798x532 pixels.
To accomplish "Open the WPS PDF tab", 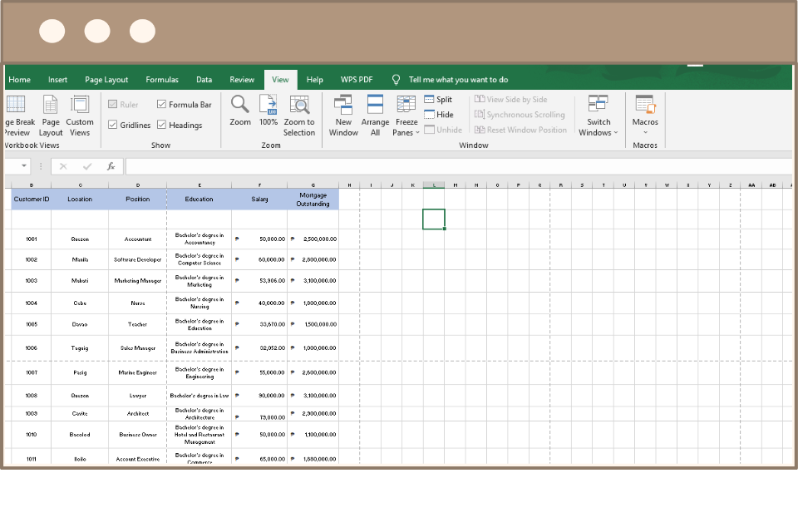I will (357, 80).
